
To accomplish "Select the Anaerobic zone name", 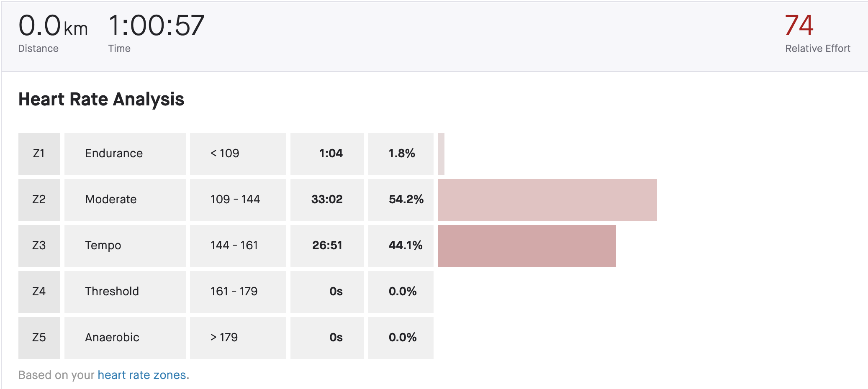I will [x=112, y=338].
